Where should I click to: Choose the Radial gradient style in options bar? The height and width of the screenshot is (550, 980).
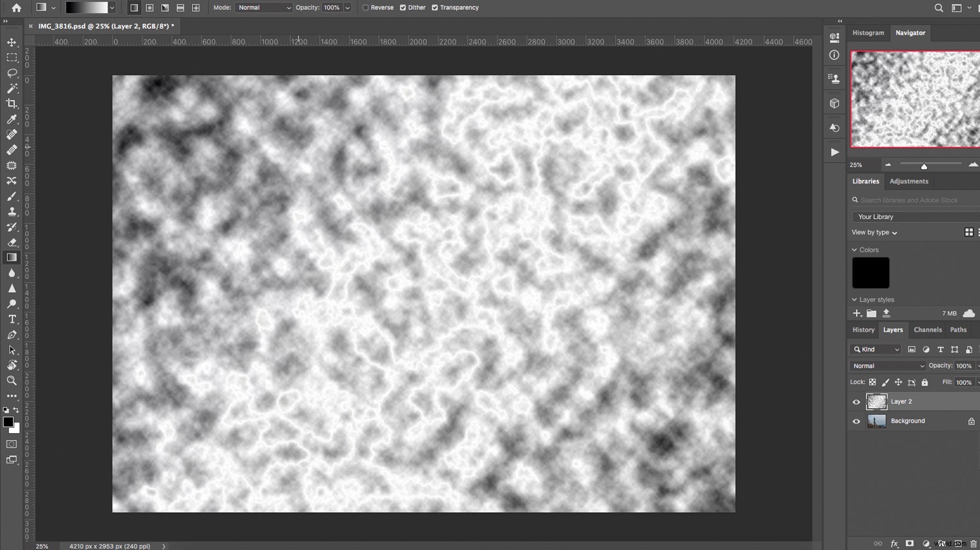pyautogui.click(x=150, y=7)
